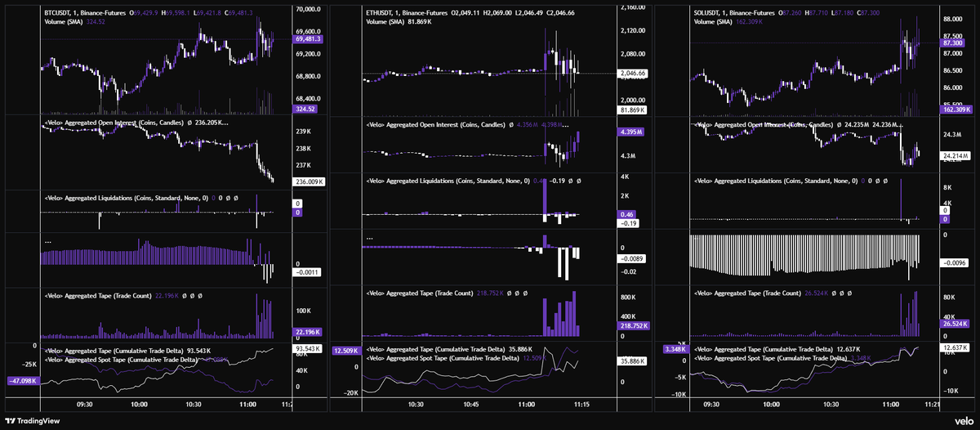The height and width of the screenshot is (430, 980).
Task: Click the 12.509K left axis label
Action: pos(345,351)
